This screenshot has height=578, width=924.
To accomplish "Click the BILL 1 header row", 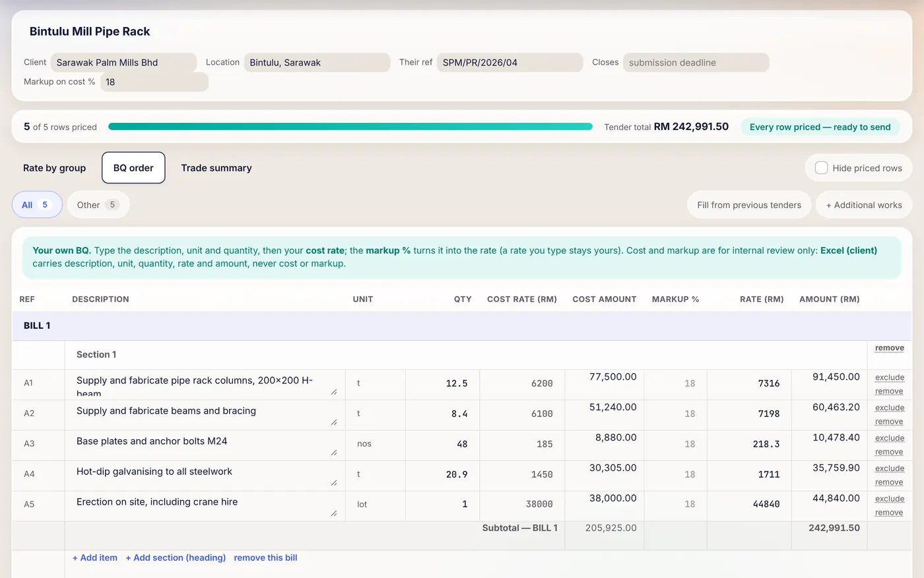I will [x=462, y=326].
